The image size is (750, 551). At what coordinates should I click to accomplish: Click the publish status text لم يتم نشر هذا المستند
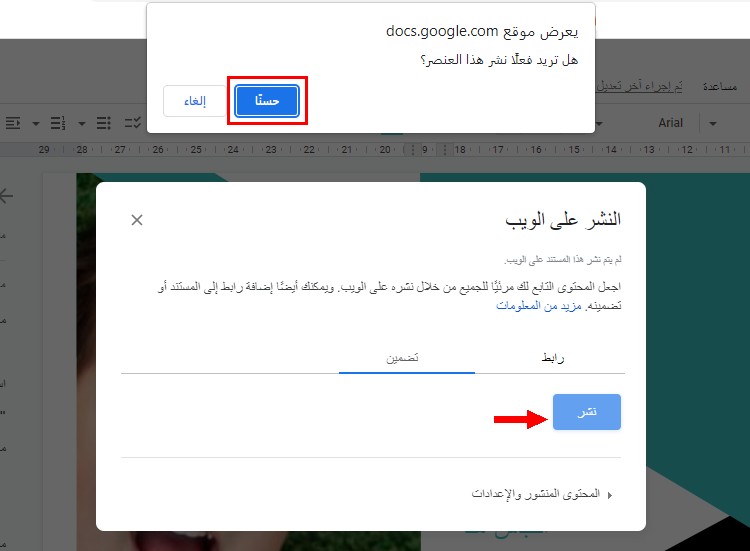[x=562, y=260]
